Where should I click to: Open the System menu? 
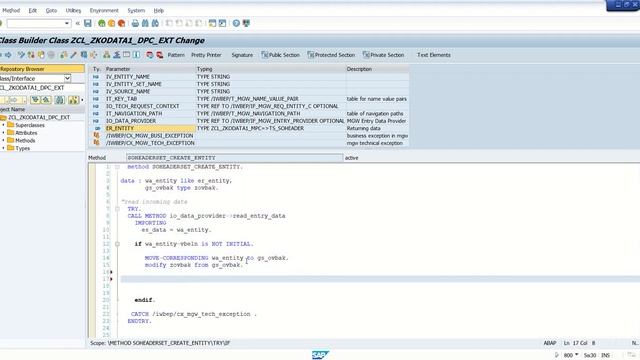(136, 10)
